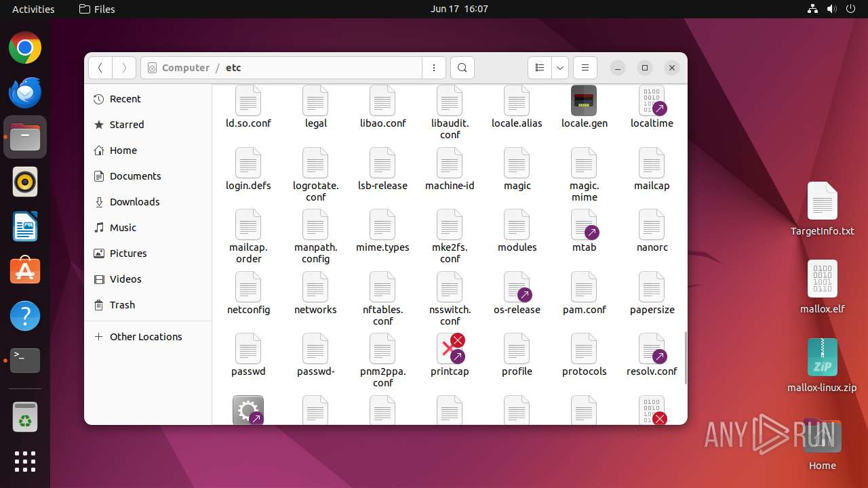Go forward with the right arrow button
The height and width of the screenshot is (488, 868).
click(x=123, y=68)
